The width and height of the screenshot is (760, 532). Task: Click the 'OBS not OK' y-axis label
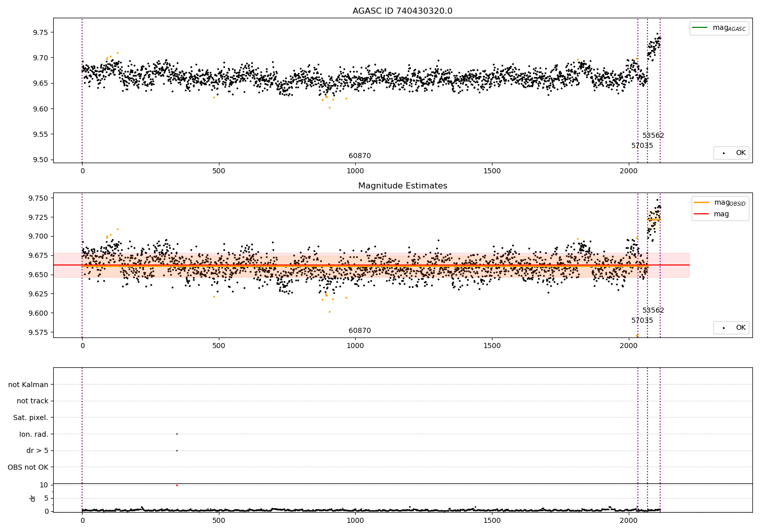pos(28,467)
